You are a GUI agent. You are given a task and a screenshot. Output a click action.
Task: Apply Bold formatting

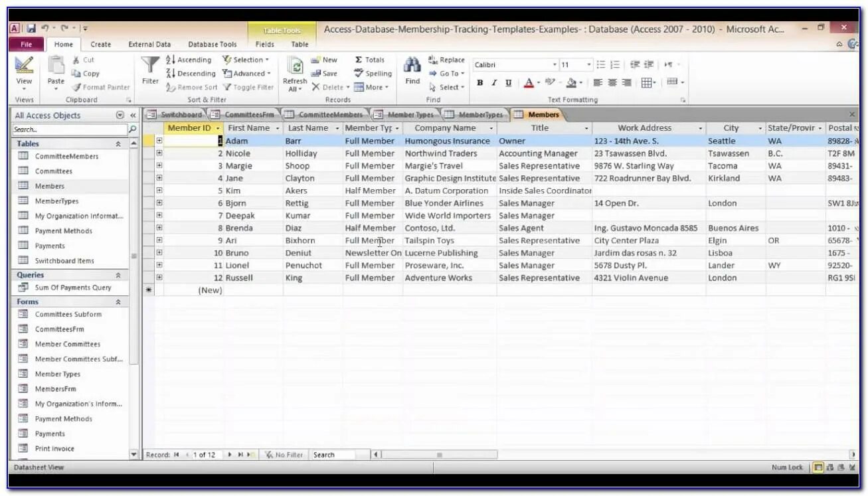(479, 83)
